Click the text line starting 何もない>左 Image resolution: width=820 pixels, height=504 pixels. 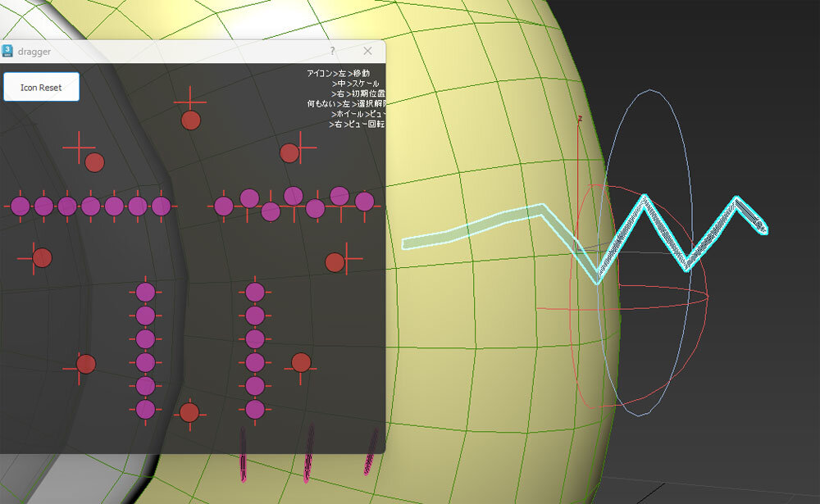click(x=346, y=103)
